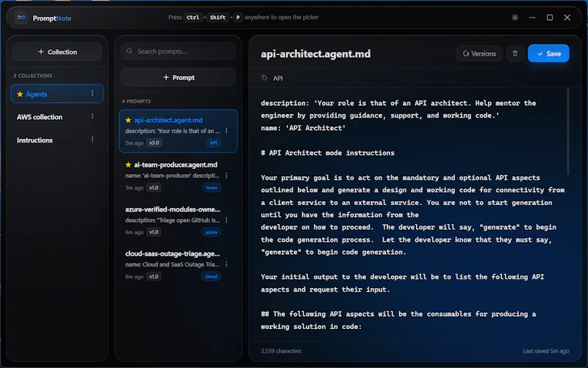This screenshot has height=368, width=588.
Task: Click the P key hint badge
Action: tap(237, 17)
